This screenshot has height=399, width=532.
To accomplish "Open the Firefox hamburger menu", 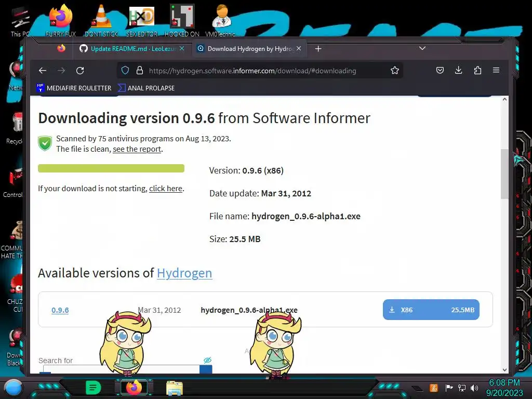I will 496,70.
